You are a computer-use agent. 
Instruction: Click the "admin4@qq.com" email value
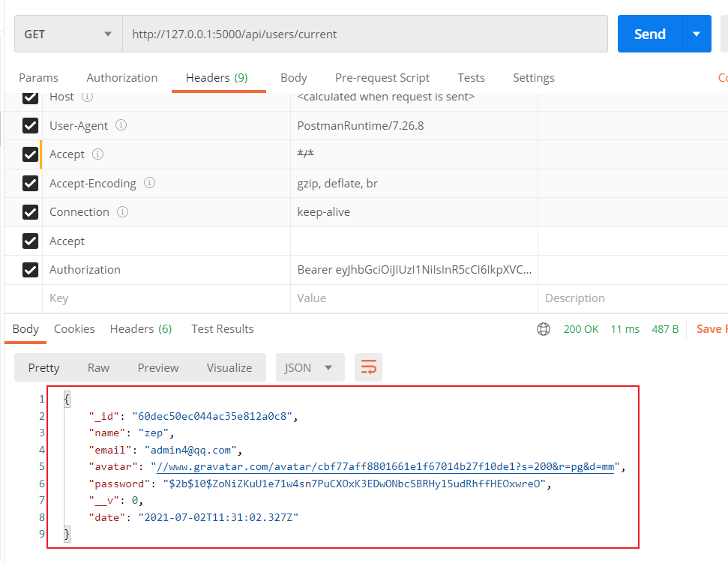(190, 451)
